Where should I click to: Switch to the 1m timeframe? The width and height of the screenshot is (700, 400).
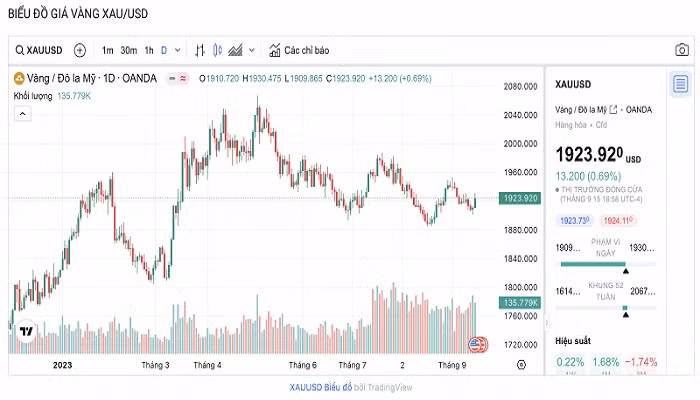coord(107,50)
